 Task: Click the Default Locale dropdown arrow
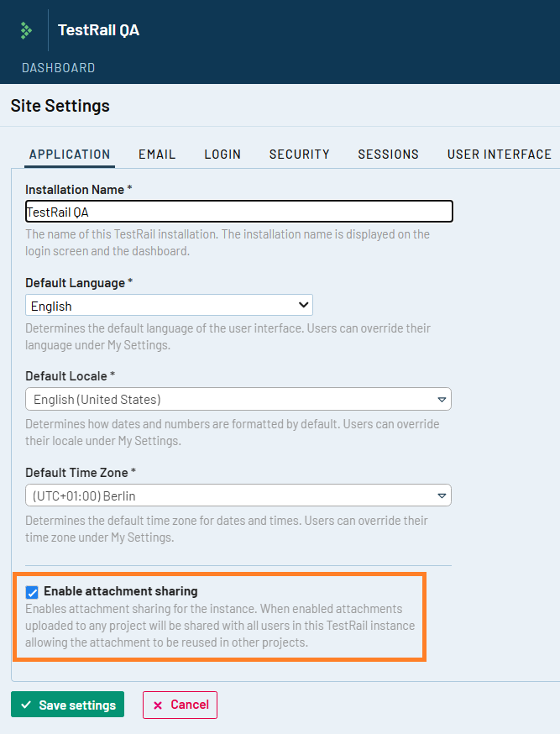point(441,400)
